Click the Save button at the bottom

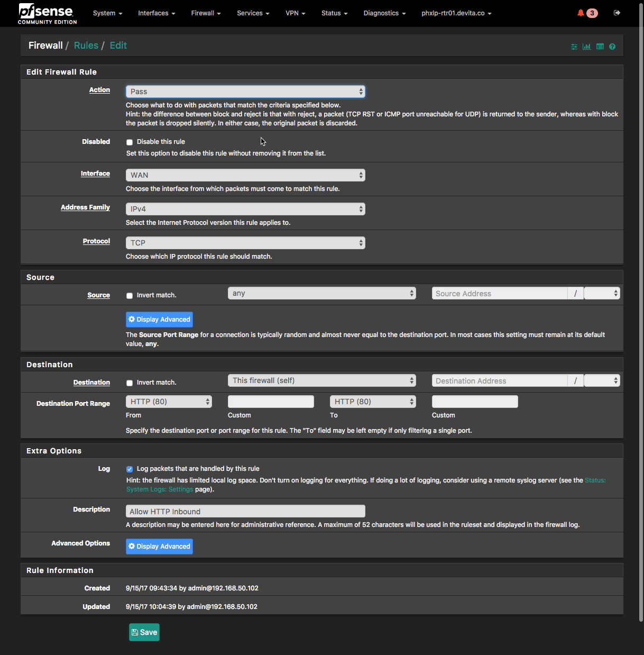(144, 632)
